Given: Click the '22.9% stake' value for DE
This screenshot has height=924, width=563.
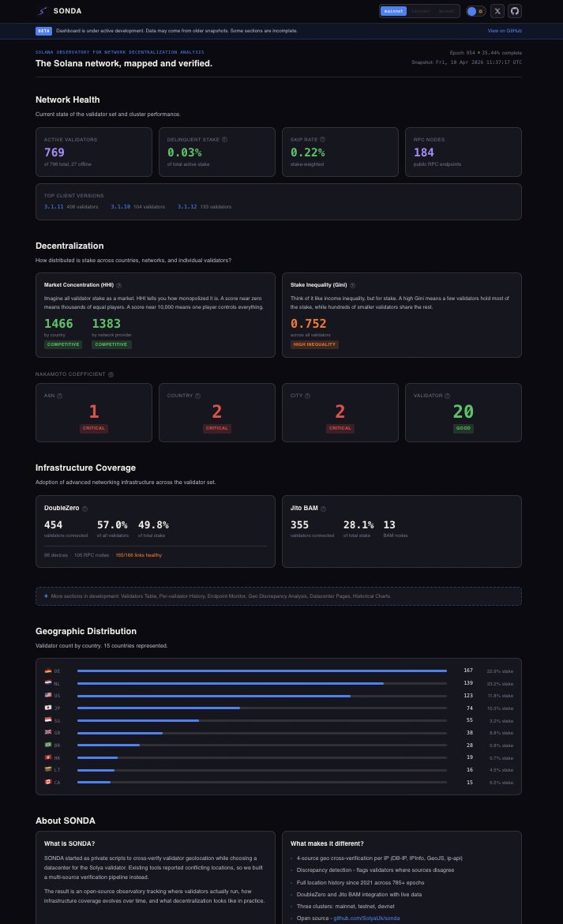Looking at the screenshot, I should 500,671.
